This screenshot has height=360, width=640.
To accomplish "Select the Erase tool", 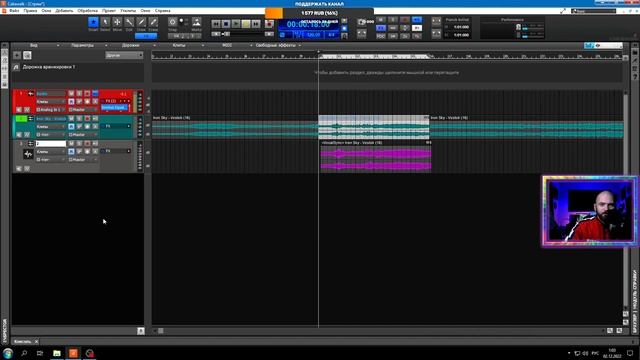I will [x=153, y=22].
